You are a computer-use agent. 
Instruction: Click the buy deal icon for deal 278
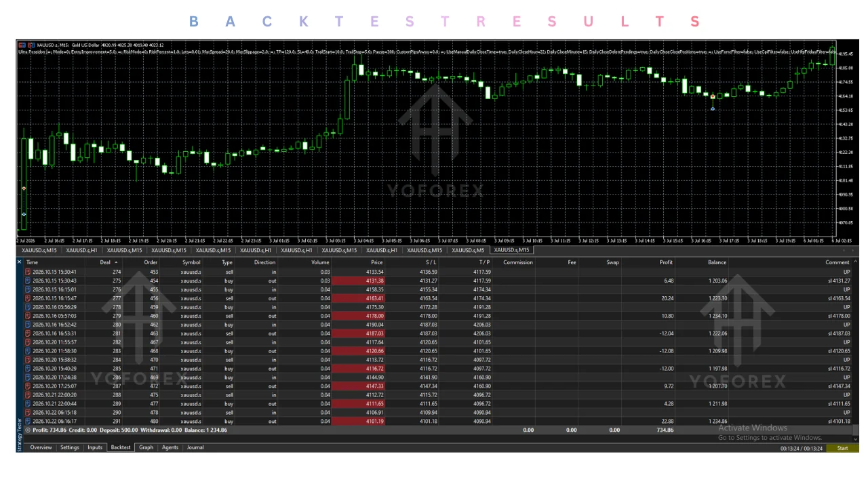pos(28,307)
